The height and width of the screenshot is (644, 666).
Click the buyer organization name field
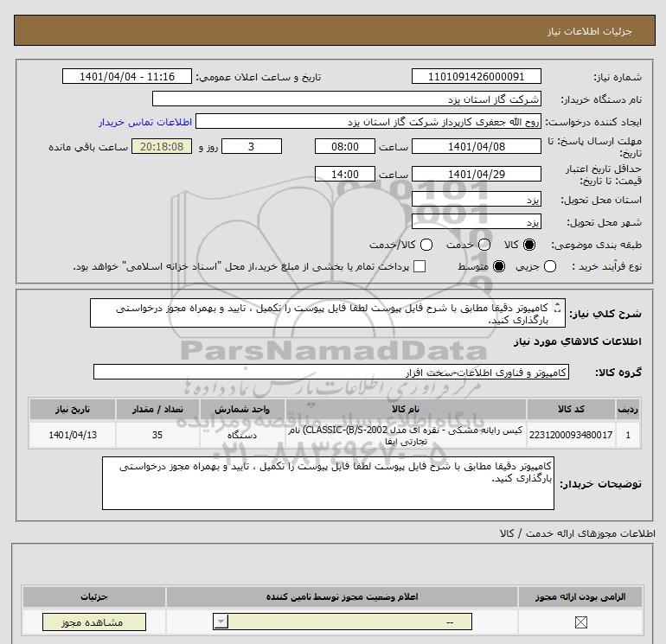click(x=347, y=99)
